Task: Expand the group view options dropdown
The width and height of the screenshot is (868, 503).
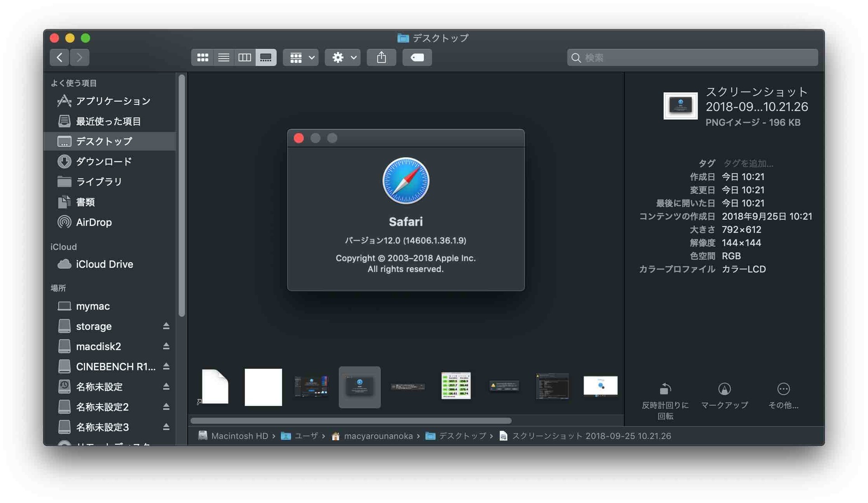Action: click(x=302, y=57)
